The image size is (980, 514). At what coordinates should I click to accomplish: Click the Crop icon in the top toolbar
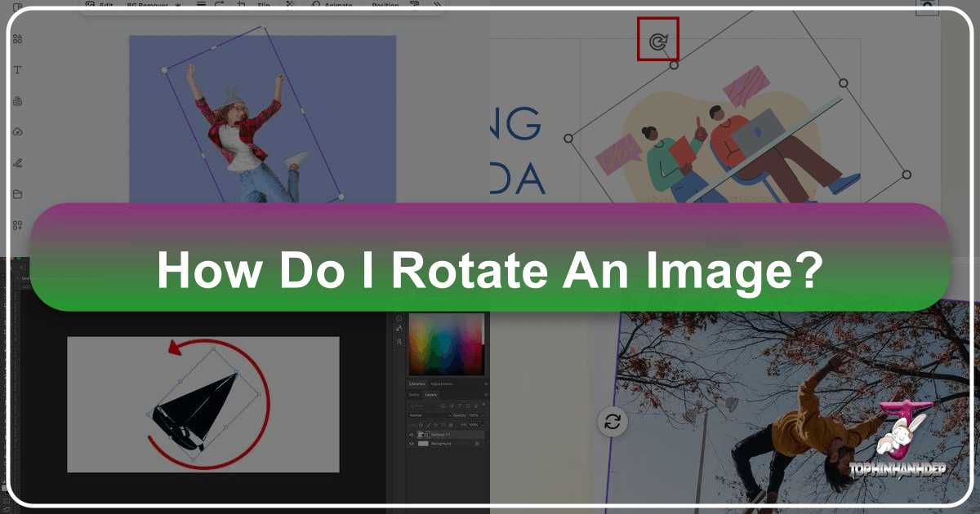click(241, 6)
